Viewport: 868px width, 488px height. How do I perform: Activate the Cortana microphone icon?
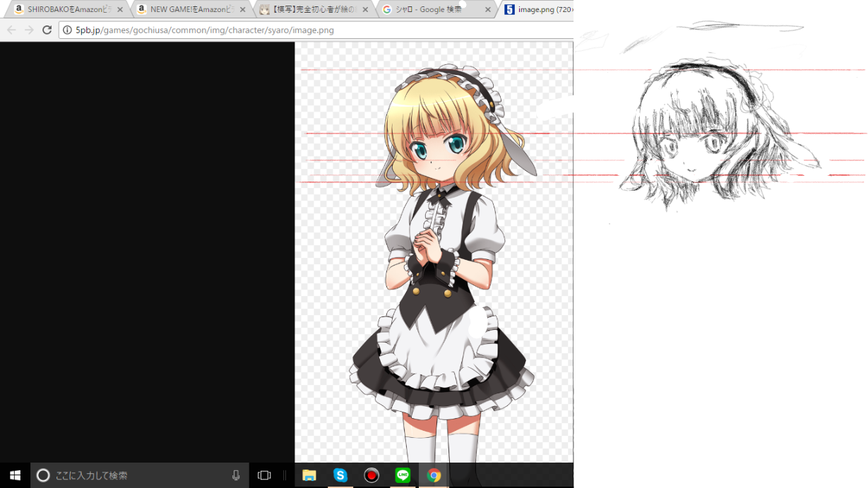pos(236,475)
